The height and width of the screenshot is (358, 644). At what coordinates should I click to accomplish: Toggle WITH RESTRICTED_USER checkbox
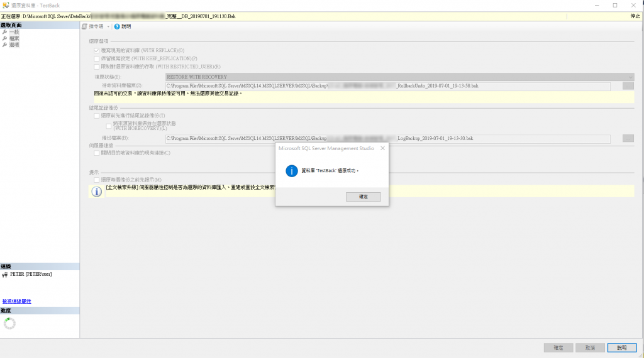tap(96, 67)
